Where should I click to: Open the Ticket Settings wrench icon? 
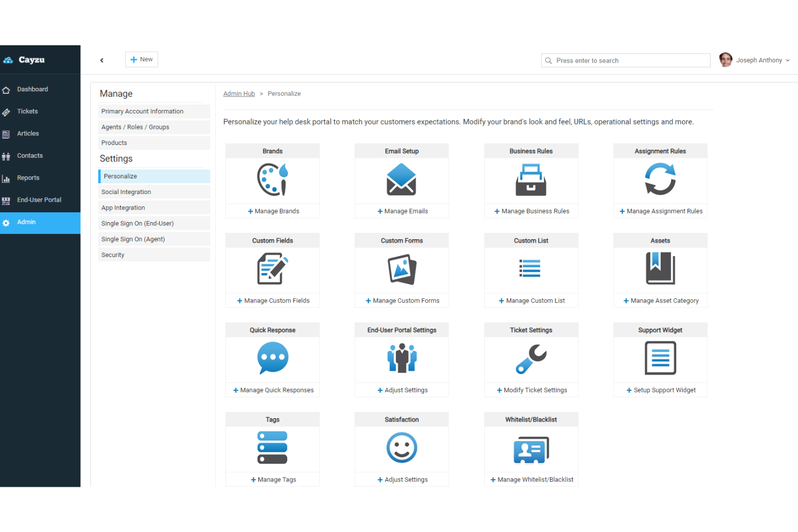pos(531,359)
